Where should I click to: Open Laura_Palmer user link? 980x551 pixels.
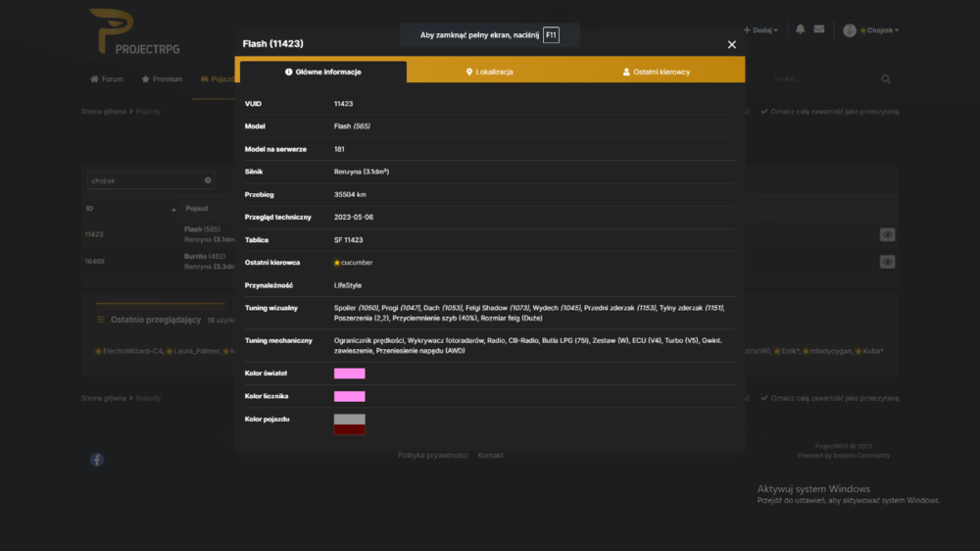[x=196, y=351]
